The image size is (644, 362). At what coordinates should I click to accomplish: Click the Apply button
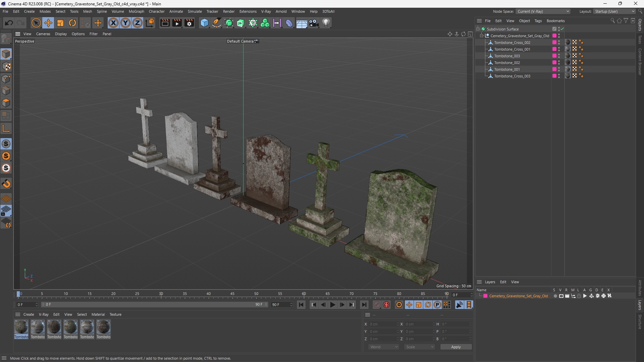click(456, 347)
